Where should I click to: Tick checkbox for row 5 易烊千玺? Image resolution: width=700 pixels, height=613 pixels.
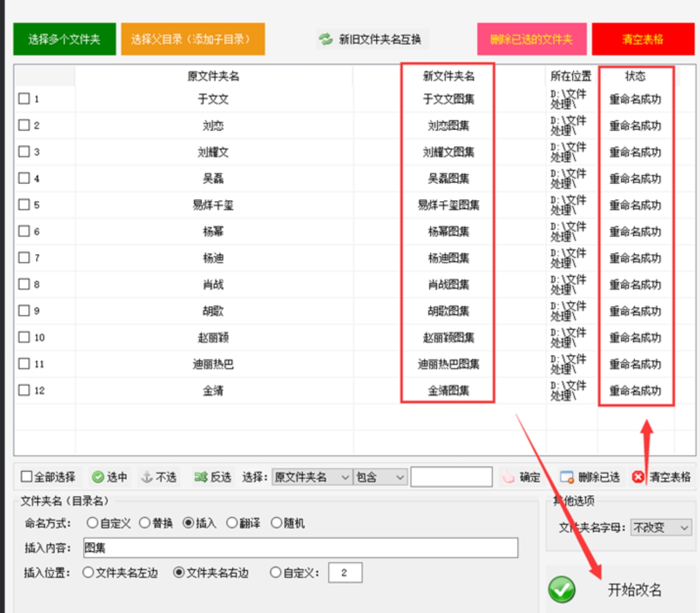tap(24, 204)
